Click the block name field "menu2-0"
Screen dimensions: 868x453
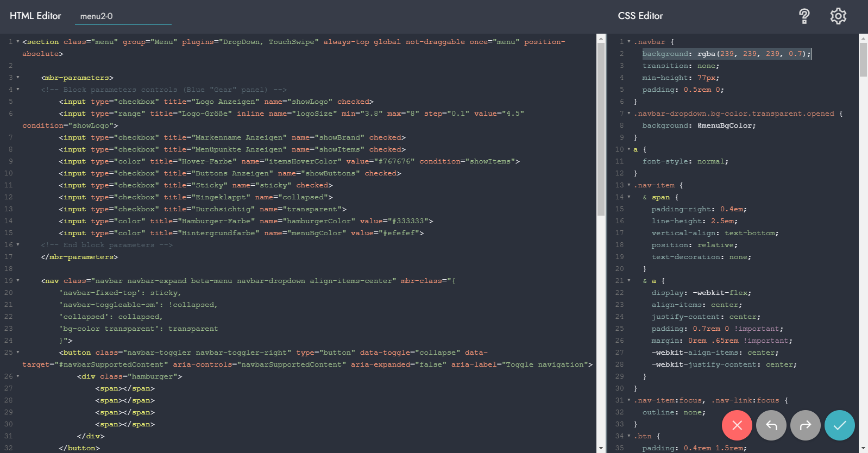(123, 16)
